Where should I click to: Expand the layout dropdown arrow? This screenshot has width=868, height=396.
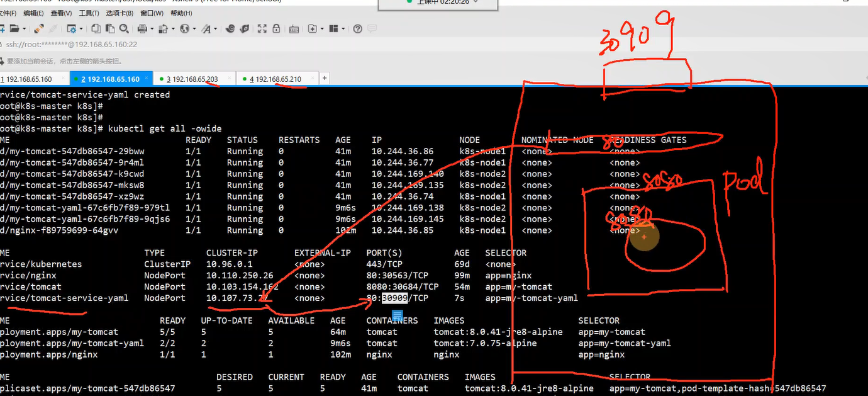[x=343, y=28]
